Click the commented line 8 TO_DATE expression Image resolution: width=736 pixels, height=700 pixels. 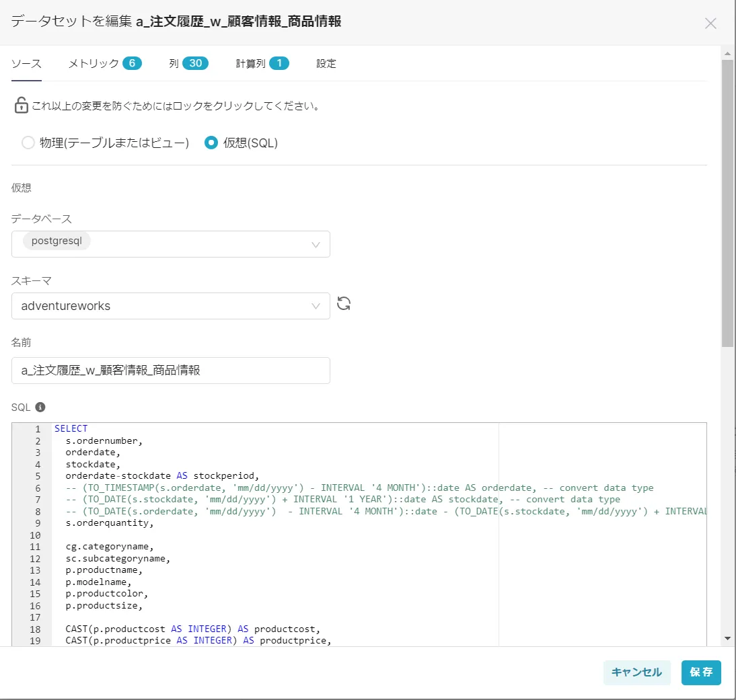coord(386,512)
